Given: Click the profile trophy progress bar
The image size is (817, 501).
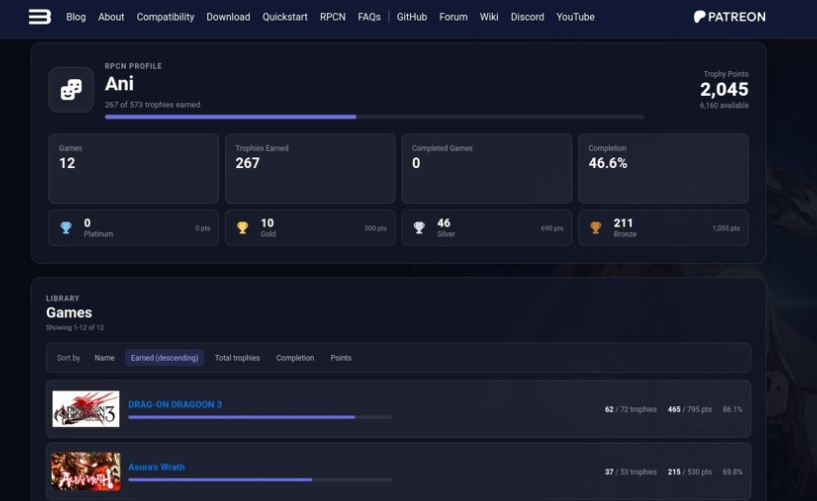Looking at the screenshot, I should click(x=374, y=117).
